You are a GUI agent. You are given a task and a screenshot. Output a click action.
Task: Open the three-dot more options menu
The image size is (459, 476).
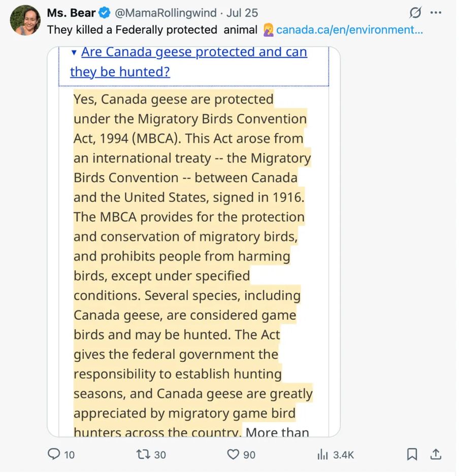436,12
